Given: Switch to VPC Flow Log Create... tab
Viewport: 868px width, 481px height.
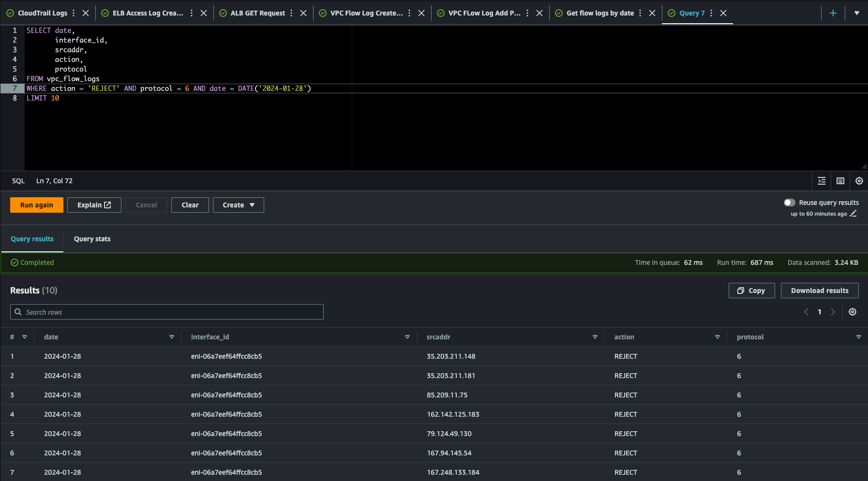Looking at the screenshot, I should (x=367, y=13).
